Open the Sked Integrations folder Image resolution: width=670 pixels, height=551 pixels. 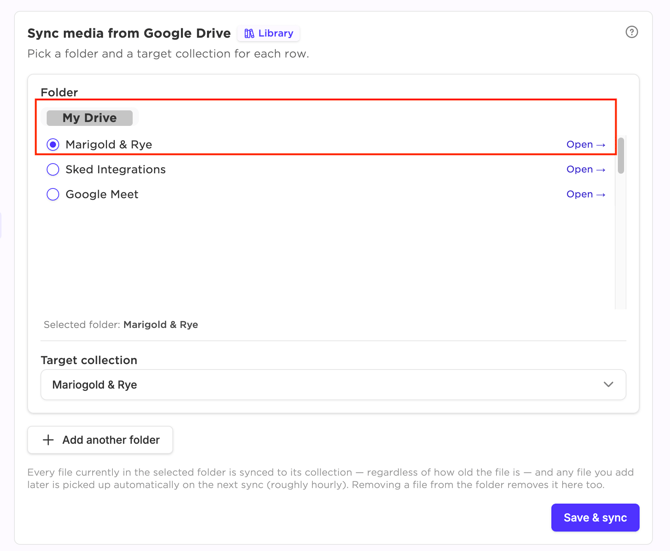tap(586, 169)
